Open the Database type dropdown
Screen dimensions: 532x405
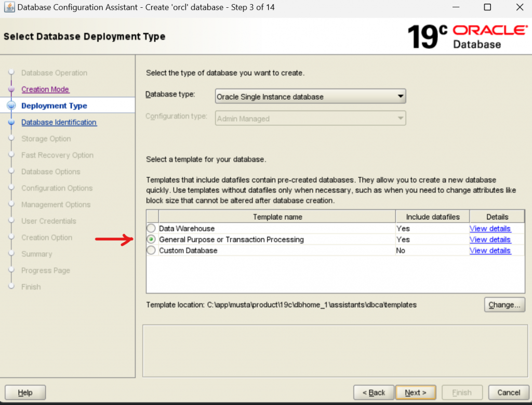point(310,97)
